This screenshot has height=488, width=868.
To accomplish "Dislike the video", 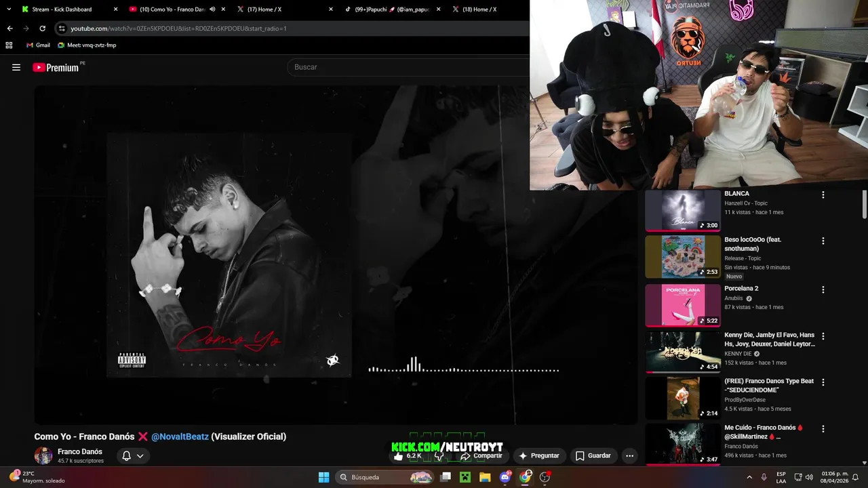I will tap(439, 455).
